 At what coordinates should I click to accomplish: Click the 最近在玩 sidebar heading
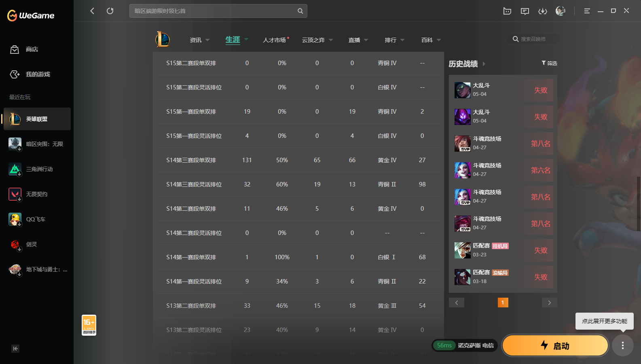[20, 97]
